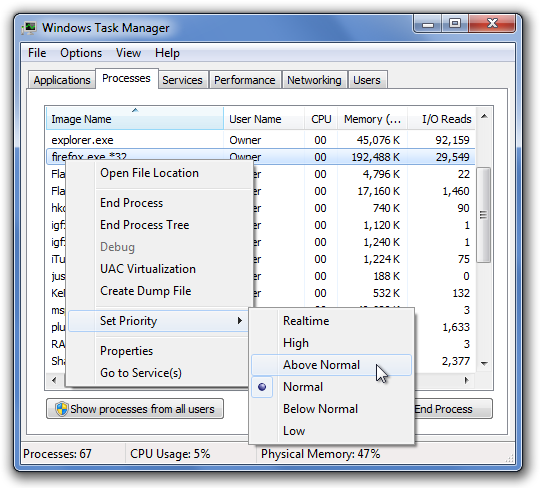Screen dimensions: 540x488
Task: Minimize the Task Manager window
Action: click(x=428, y=24)
